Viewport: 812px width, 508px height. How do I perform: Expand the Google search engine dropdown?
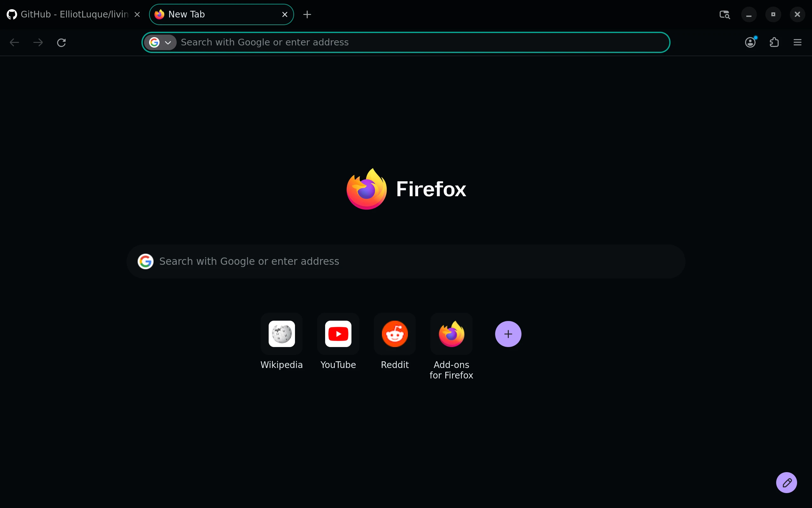click(x=160, y=42)
